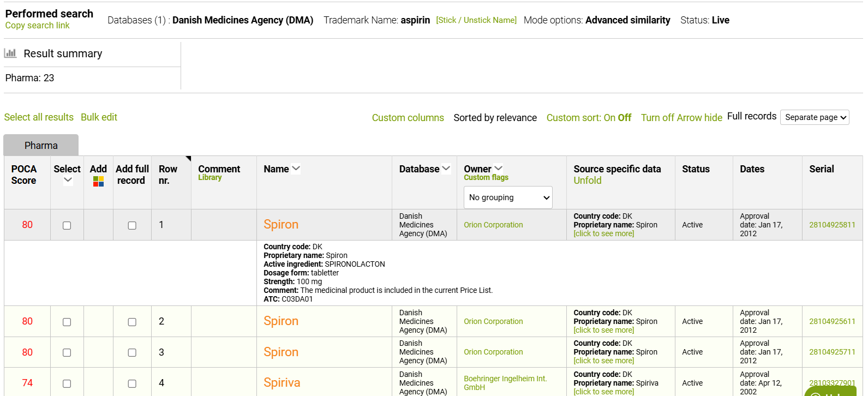Unfold the Source specific data column
Image resolution: width=868 pixels, height=396 pixels.
(588, 181)
